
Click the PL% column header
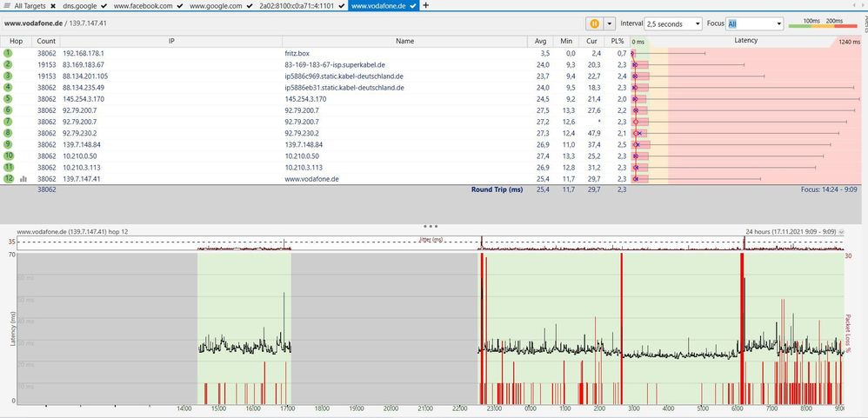point(617,41)
